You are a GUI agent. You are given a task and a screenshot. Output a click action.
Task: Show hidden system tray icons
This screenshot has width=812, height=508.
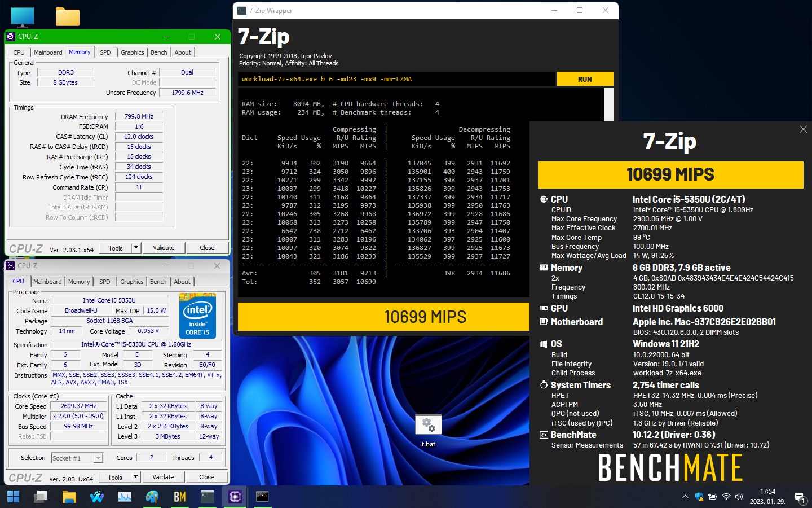685,497
